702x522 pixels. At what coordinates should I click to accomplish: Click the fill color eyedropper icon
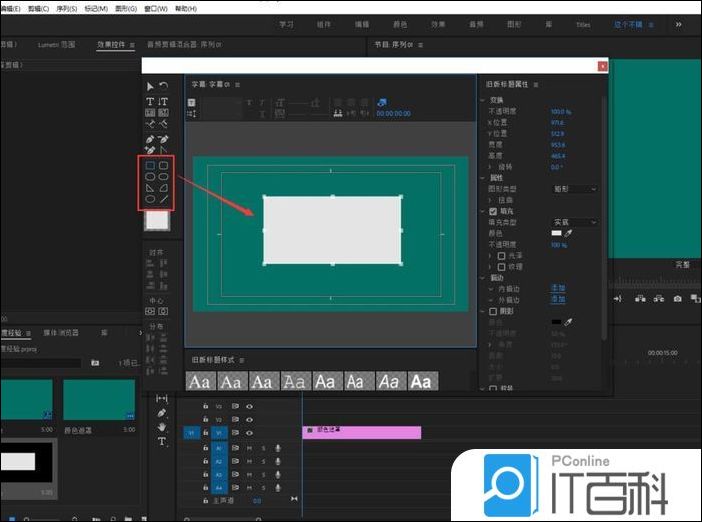click(x=570, y=233)
